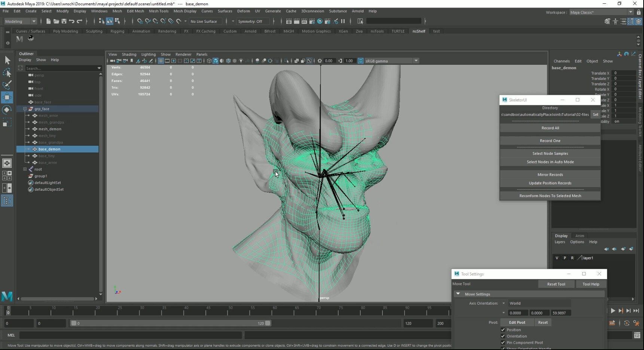Enable smooth shaded display icon
This screenshot has width=644, height=350.
pos(216,61)
